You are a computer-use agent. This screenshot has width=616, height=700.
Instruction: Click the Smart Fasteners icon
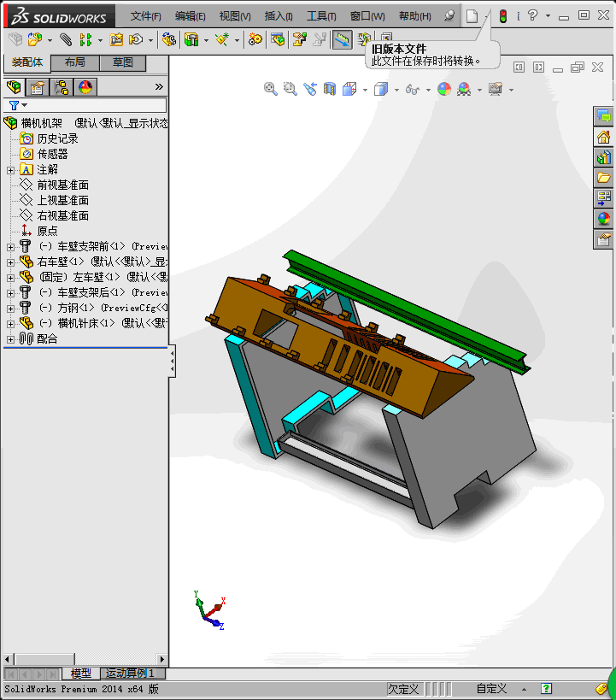(x=116, y=39)
